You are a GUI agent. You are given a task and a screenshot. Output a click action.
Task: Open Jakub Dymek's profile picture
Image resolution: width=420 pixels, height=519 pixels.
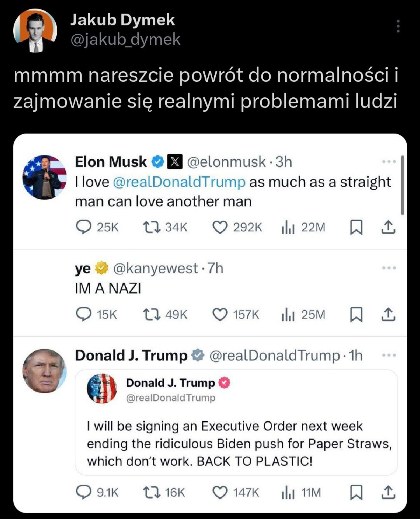(x=35, y=30)
